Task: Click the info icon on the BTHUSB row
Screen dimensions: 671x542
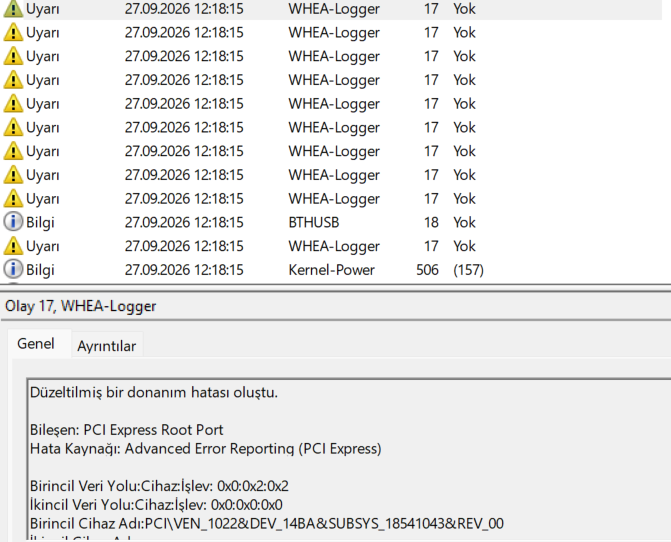Action: pos(13,222)
